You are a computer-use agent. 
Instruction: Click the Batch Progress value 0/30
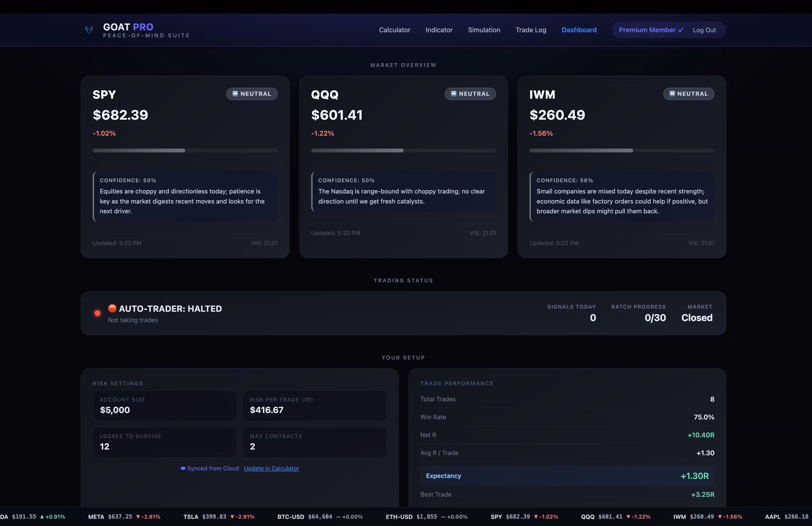pos(655,318)
